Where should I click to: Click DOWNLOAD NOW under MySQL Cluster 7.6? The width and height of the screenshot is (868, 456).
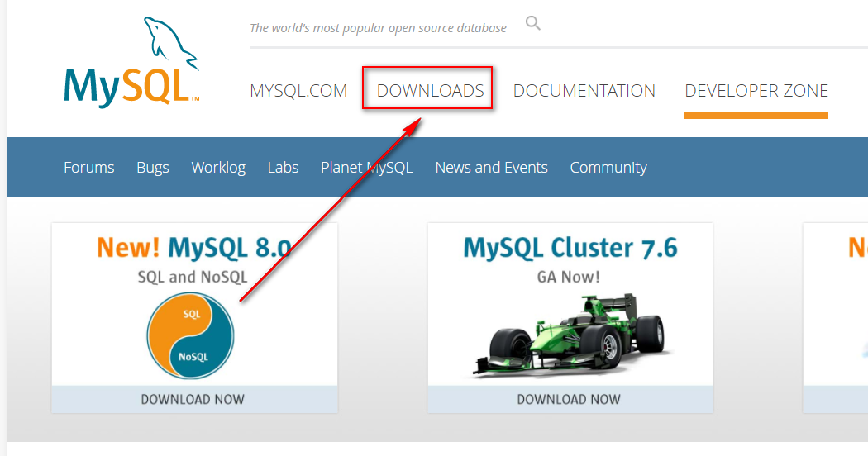tap(570, 399)
